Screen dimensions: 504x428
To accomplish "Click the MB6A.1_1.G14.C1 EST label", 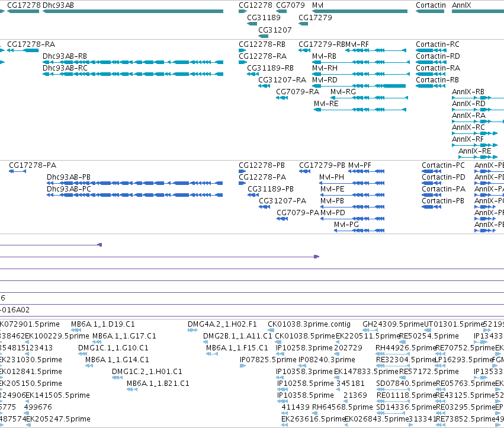I will pyautogui.click(x=117, y=359).
